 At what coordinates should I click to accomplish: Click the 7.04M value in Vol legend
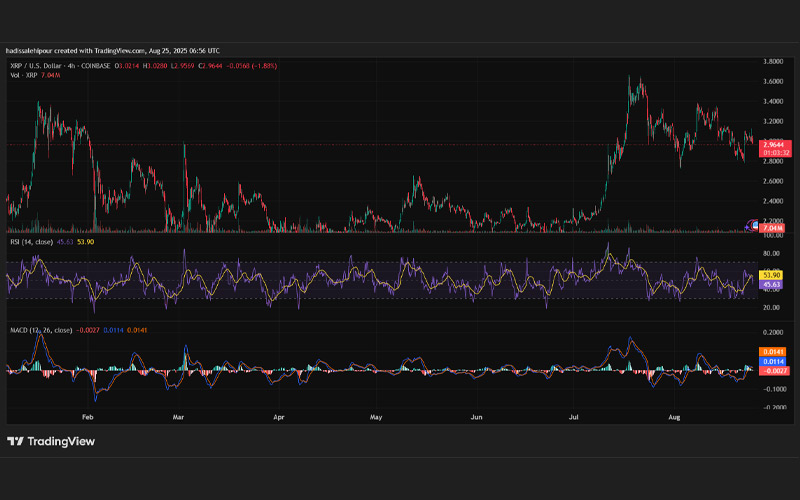tap(51, 75)
